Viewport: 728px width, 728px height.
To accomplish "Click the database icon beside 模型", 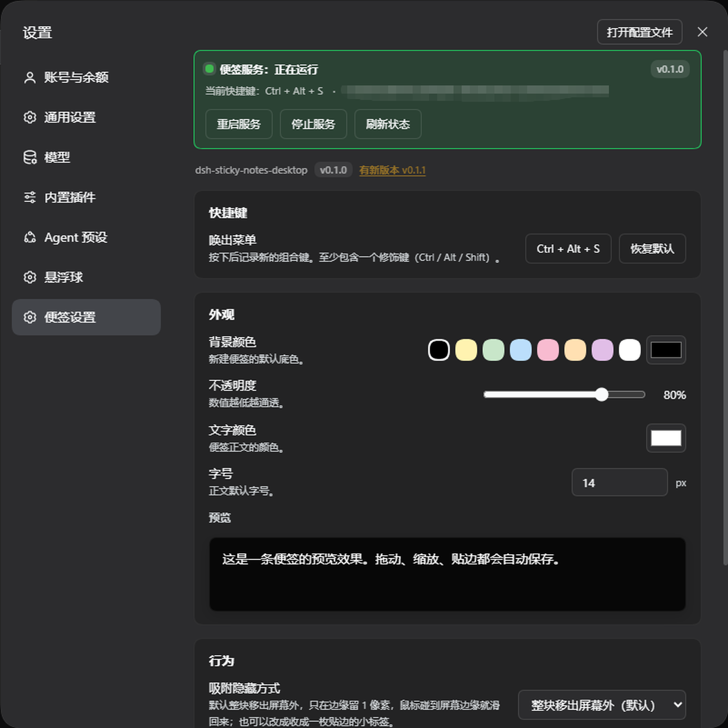I will [x=30, y=157].
